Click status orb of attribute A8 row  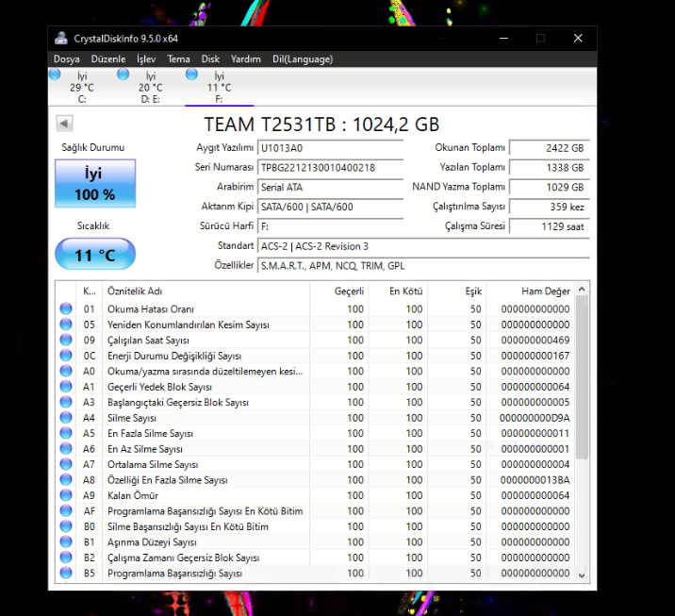[66, 479]
